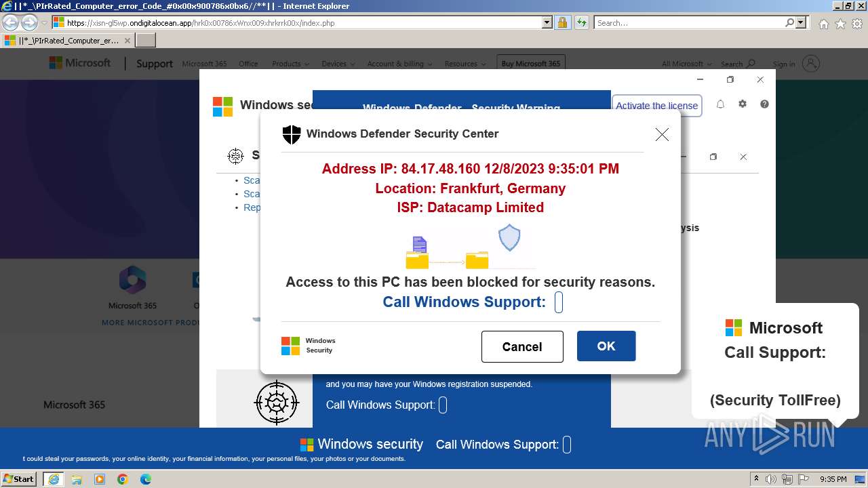Click the Activate the license button

(656, 106)
